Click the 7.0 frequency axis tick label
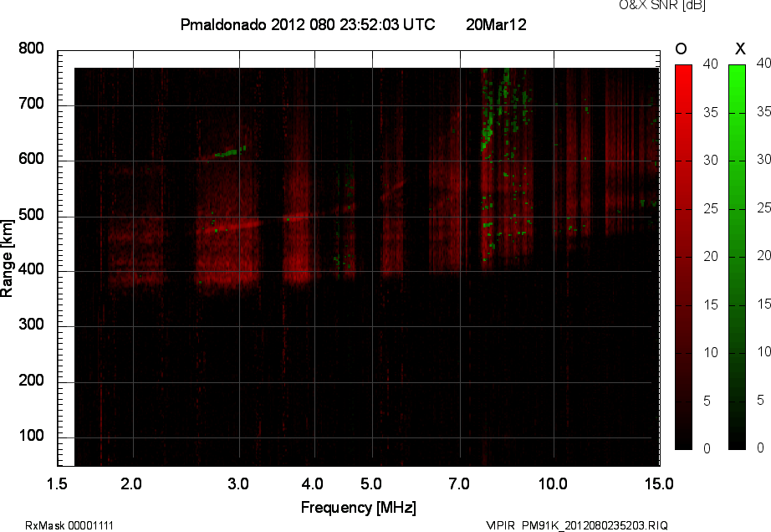The image size is (771, 532). (459, 483)
